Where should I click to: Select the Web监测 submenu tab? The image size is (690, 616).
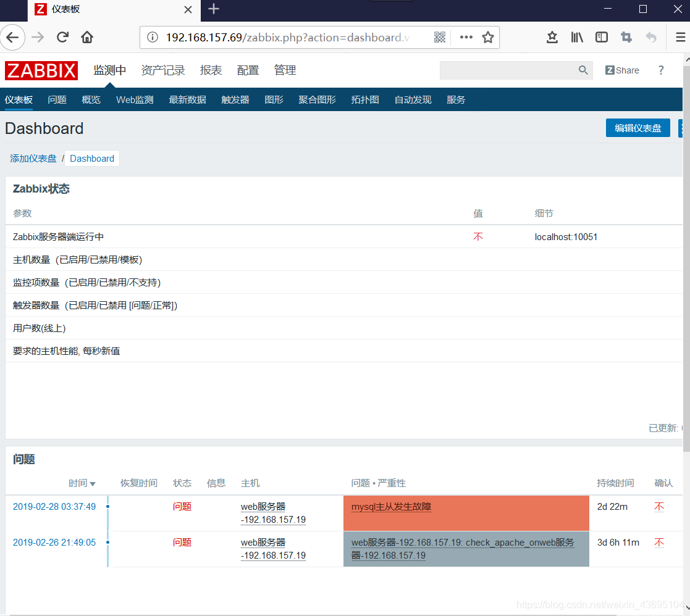[x=135, y=100]
